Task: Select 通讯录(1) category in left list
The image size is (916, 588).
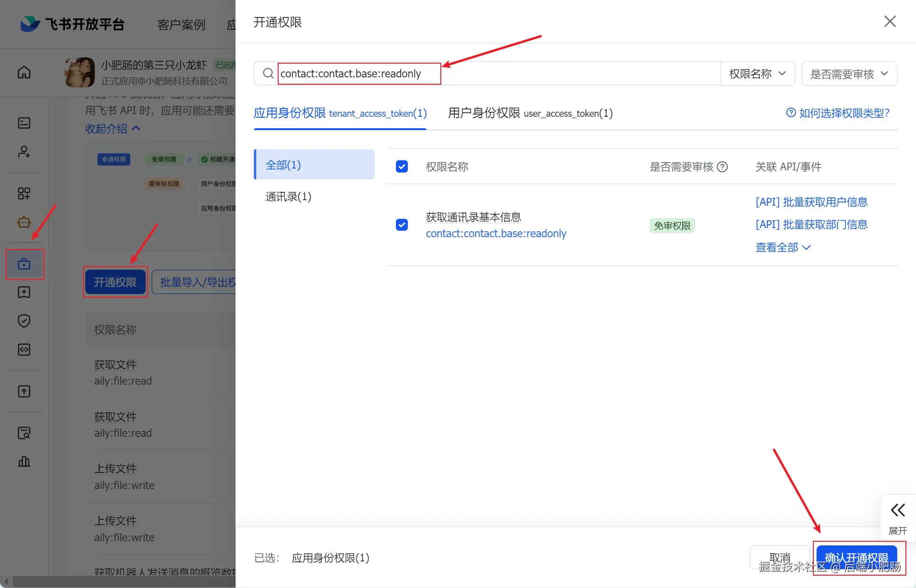Action: pyautogui.click(x=288, y=197)
